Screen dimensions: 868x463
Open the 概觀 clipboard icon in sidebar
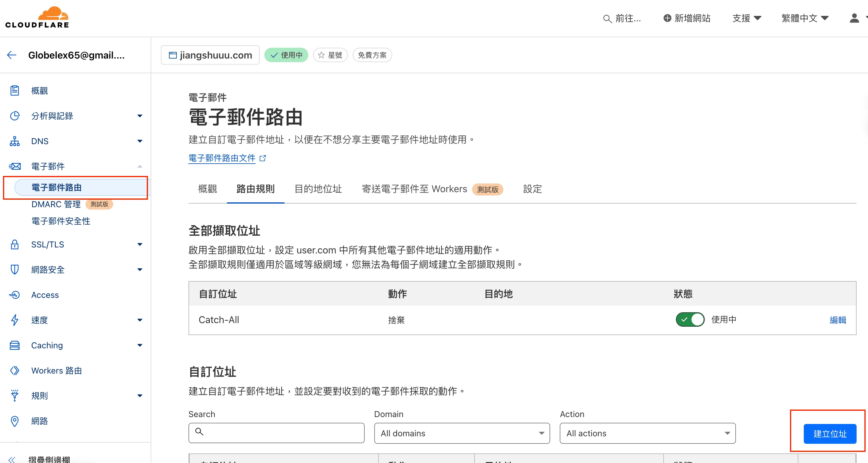(x=14, y=91)
